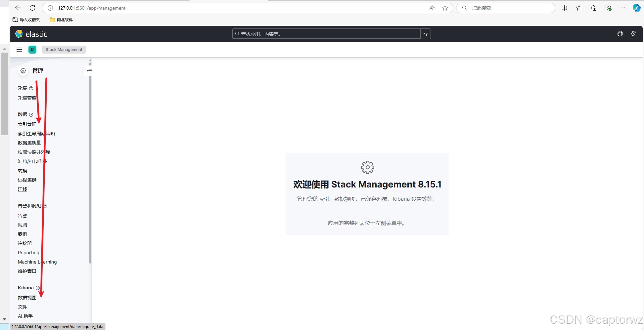Click the green space avatar icon
This screenshot has height=330, width=644.
32,50
